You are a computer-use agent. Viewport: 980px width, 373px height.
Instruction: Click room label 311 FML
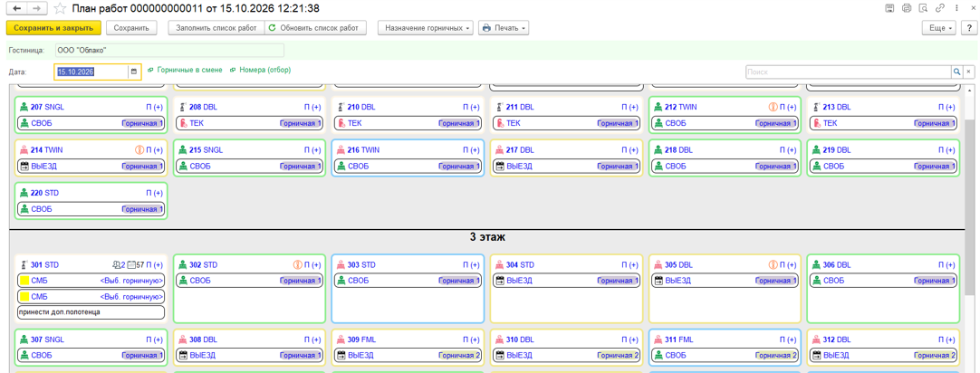click(x=680, y=340)
